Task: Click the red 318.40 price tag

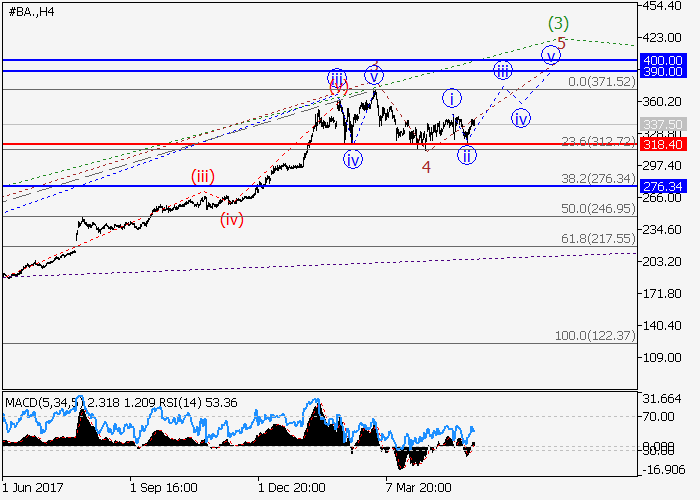Action: coord(663,145)
